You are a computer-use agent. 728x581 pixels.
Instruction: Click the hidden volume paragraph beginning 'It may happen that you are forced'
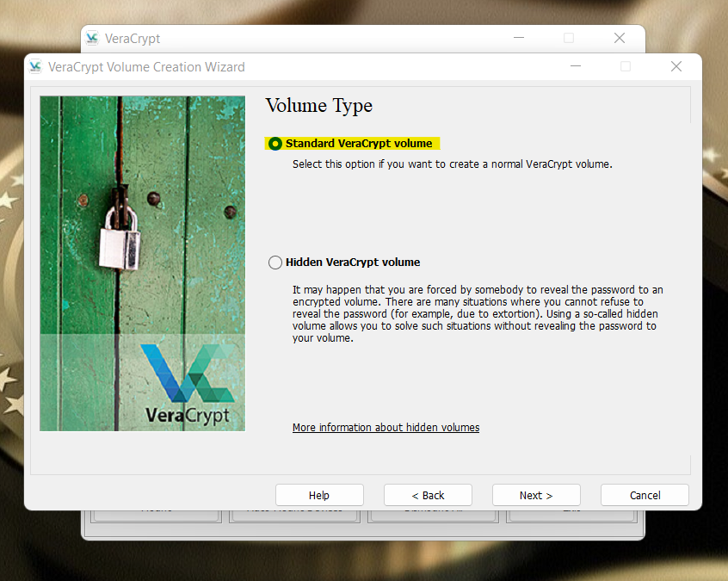point(478,314)
